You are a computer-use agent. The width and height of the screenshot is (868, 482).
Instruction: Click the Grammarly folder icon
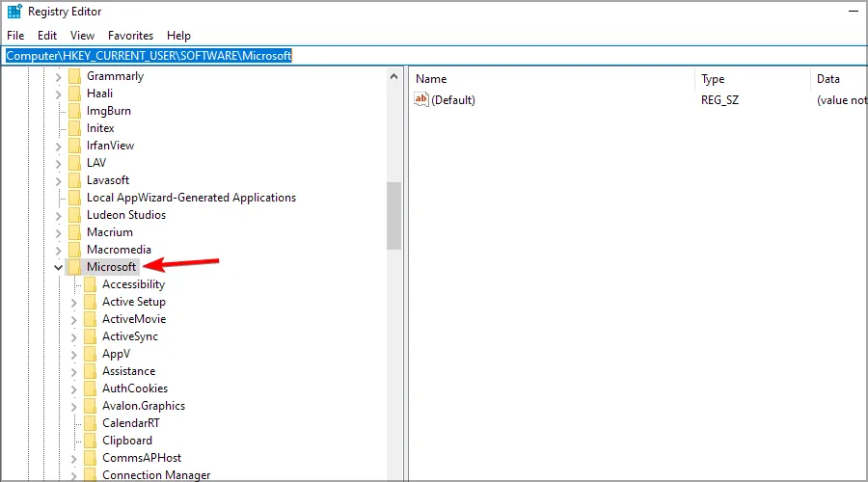coord(74,76)
